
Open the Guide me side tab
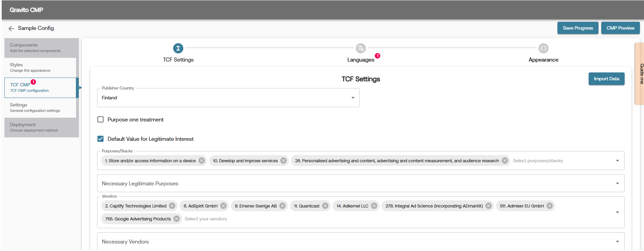point(640,73)
